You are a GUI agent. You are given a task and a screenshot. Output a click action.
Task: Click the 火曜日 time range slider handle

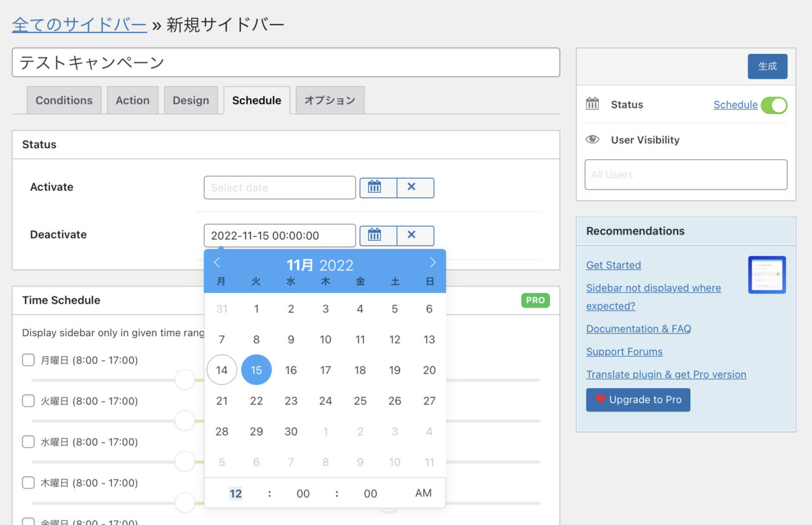point(185,420)
